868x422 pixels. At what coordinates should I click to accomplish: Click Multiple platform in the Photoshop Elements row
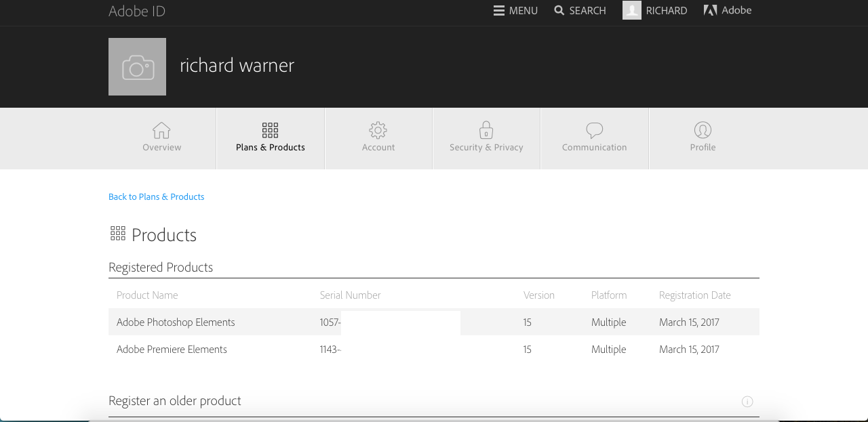click(x=609, y=322)
